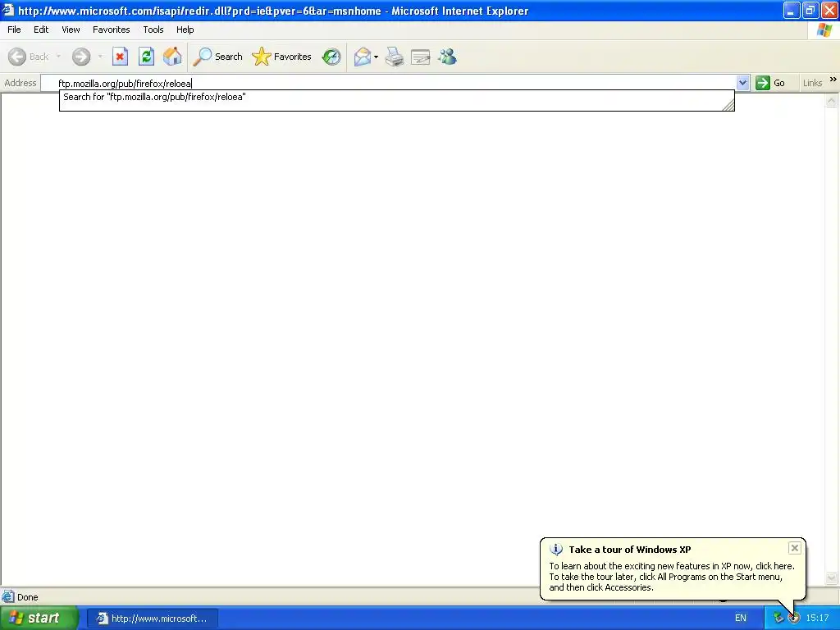The height and width of the screenshot is (630, 840).
Task: Click the Windows flag logo throbber
Action: point(824,30)
